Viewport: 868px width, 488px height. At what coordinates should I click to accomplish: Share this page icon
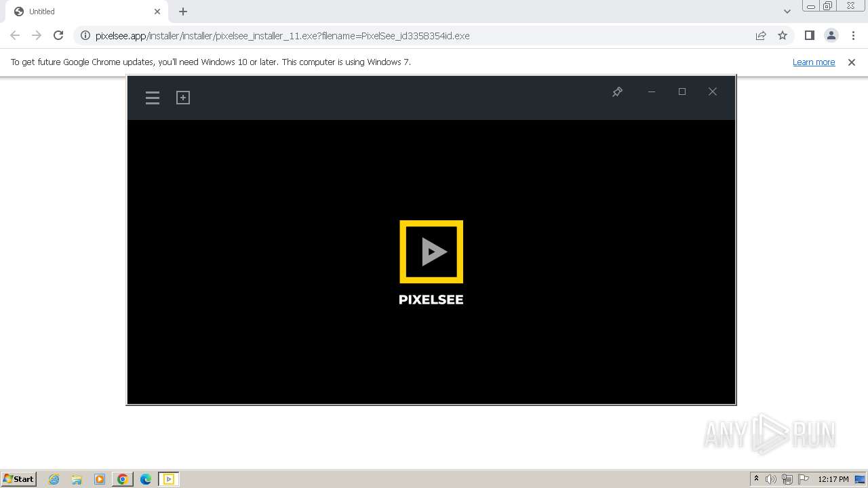761,35
